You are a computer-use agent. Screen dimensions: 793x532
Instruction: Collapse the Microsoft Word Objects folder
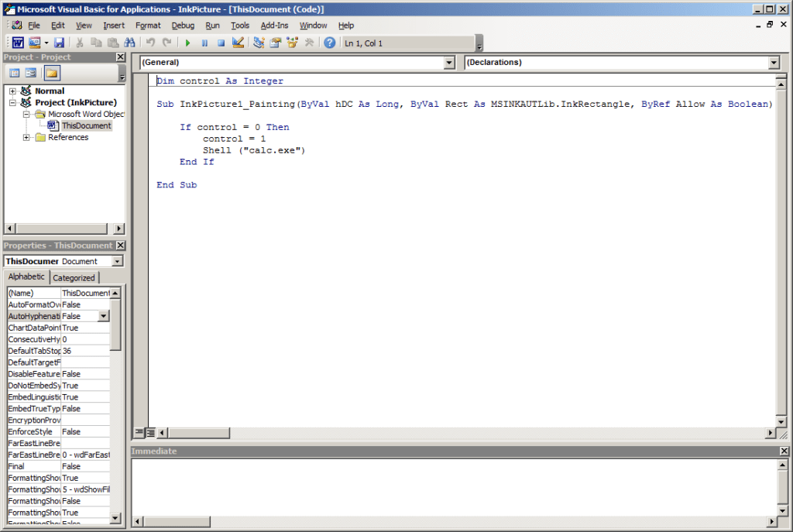pos(26,115)
